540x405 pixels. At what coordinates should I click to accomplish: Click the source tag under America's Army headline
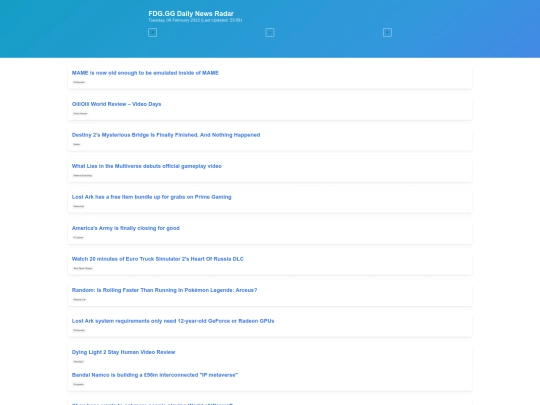tap(78, 237)
